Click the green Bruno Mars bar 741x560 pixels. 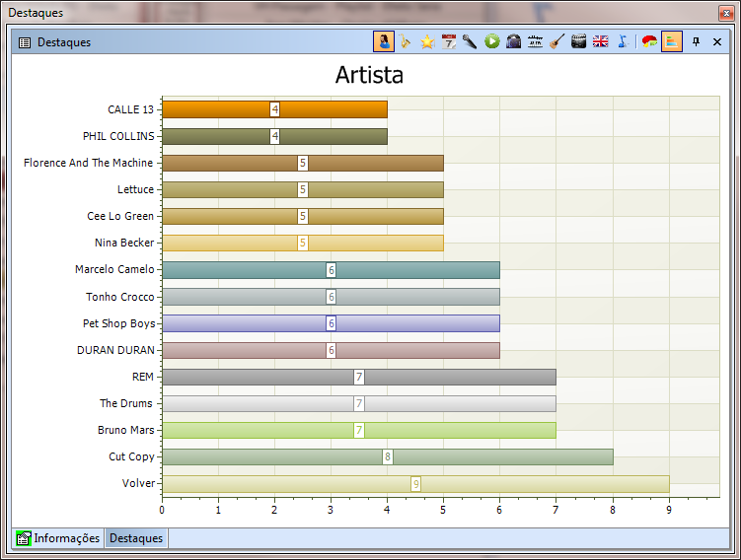tap(359, 430)
